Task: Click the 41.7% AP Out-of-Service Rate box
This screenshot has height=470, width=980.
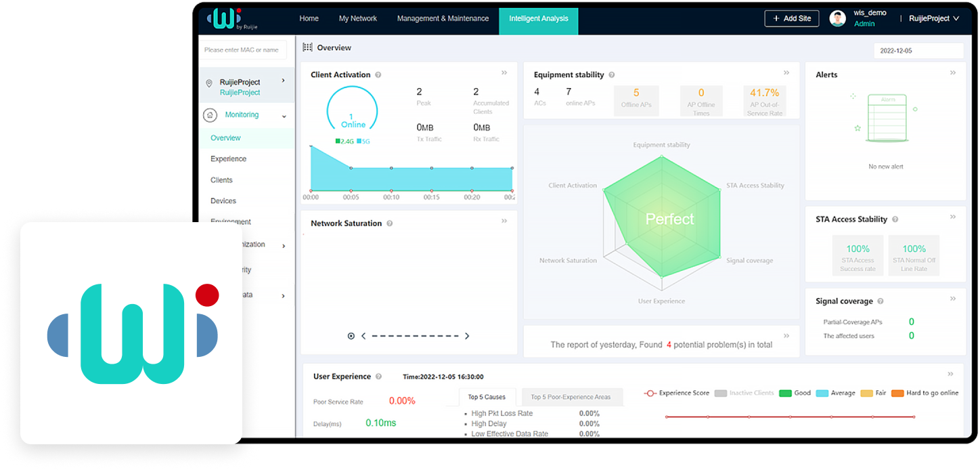Action: (x=765, y=101)
